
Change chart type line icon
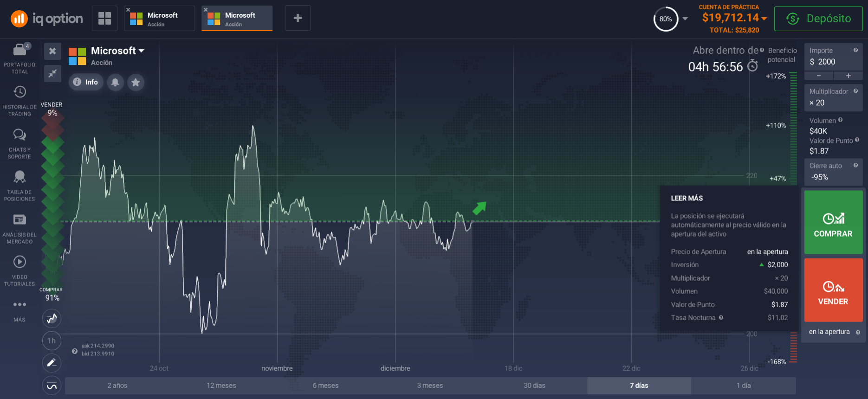(52, 318)
